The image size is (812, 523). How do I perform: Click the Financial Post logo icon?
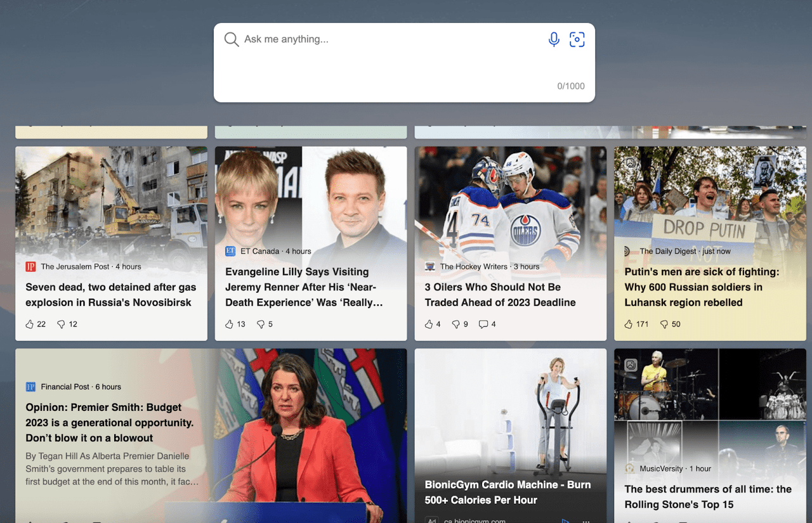pyautogui.click(x=30, y=387)
